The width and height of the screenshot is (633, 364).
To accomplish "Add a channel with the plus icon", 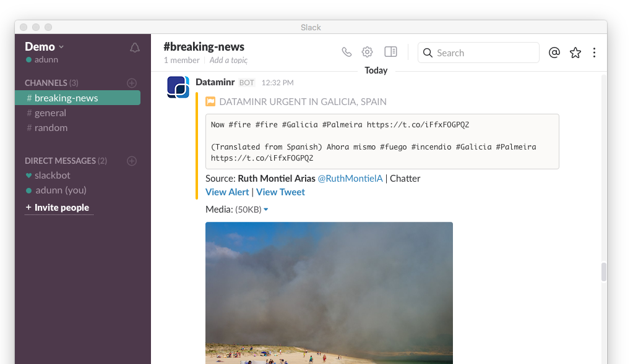I will pos(131,83).
